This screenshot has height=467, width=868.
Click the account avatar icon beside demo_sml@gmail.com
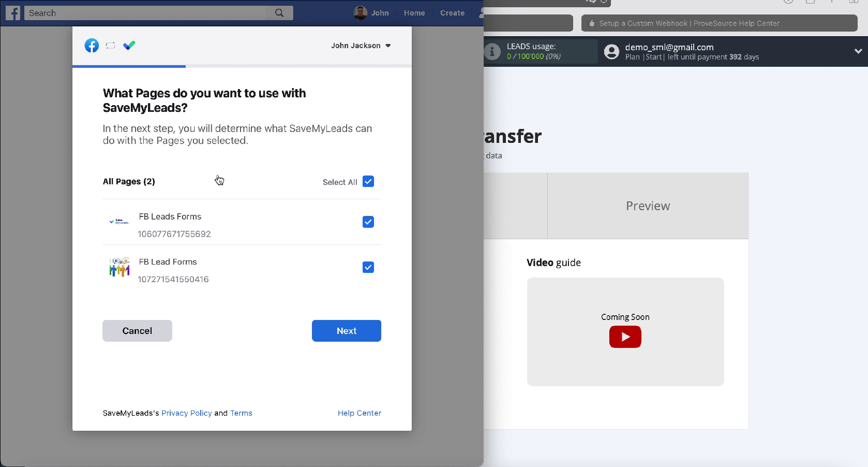point(611,52)
